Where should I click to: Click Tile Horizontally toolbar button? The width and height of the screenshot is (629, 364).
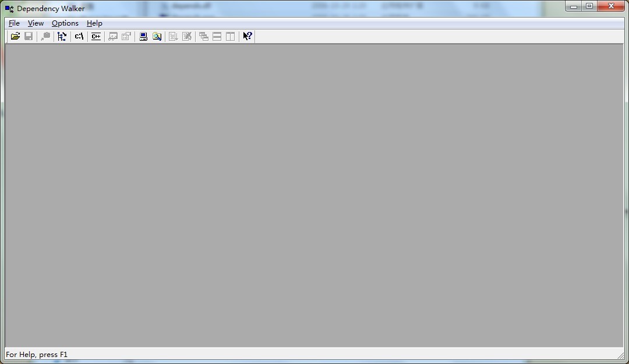click(217, 36)
